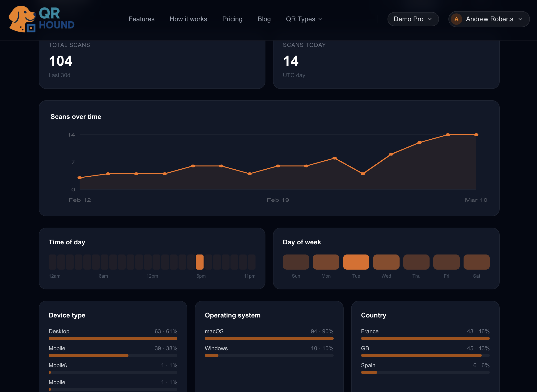Click the chevron next to QR Types
Image resolution: width=537 pixels, height=392 pixels.
320,19
